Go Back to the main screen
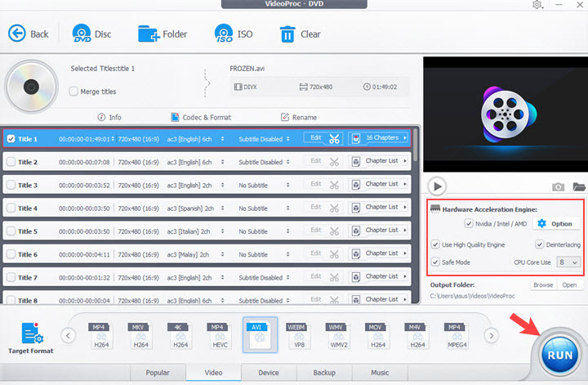The image size is (588, 385). point(29,34)
